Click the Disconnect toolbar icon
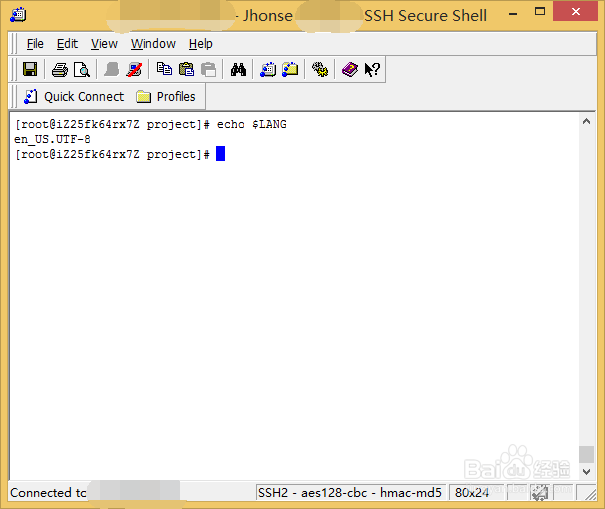The height and width of the screenshot is (509, 605). click(x=134, y=70)
